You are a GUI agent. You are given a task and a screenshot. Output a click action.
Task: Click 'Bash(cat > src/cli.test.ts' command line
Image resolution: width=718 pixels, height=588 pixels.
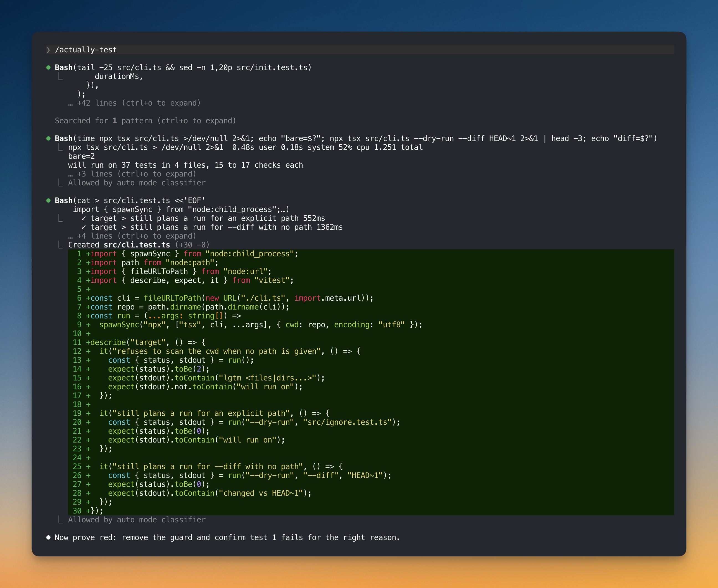(x=130, y=201)
